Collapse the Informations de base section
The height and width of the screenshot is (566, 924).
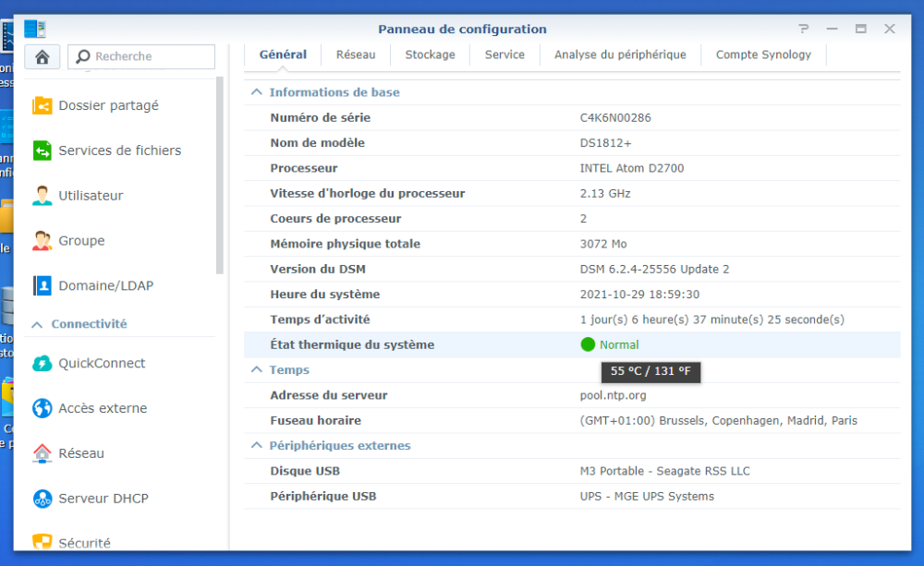pos(256,92)
